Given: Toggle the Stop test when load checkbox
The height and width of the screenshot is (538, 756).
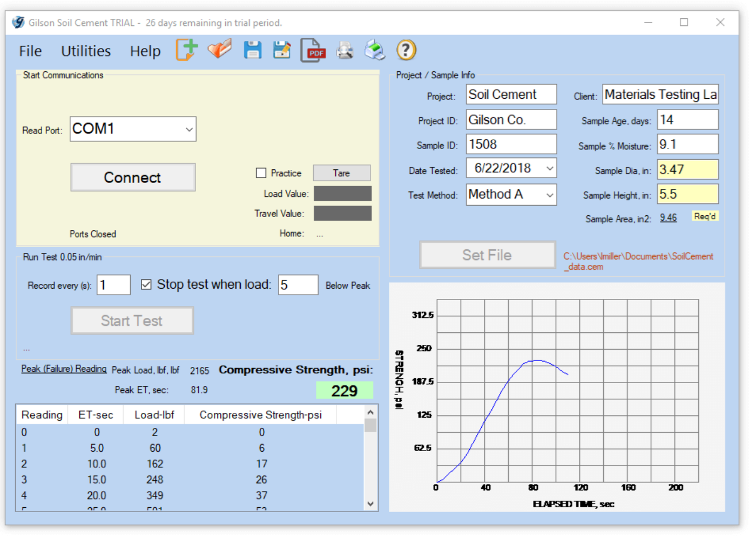Looking at the screenshot, I should click(146, 284).
